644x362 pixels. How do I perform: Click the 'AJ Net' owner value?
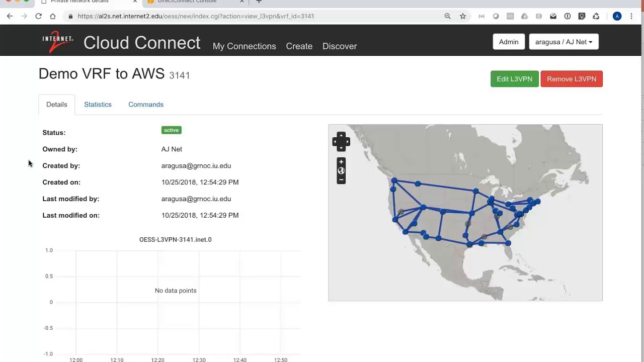(x=172, y=149)
